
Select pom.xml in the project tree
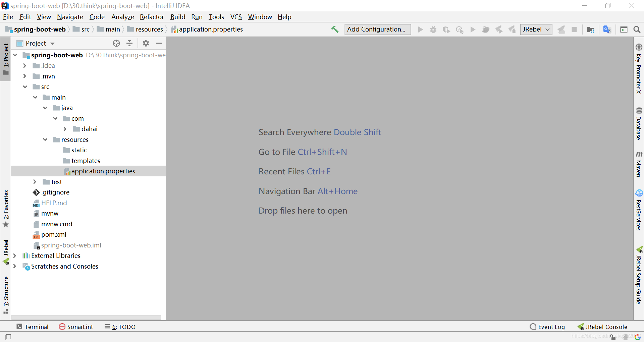(54, 234)
